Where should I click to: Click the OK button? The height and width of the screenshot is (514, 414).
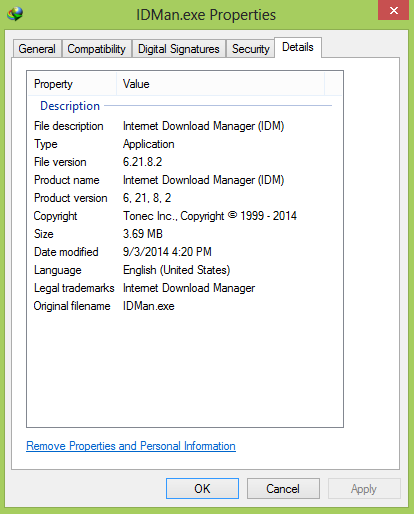(202, 489)
